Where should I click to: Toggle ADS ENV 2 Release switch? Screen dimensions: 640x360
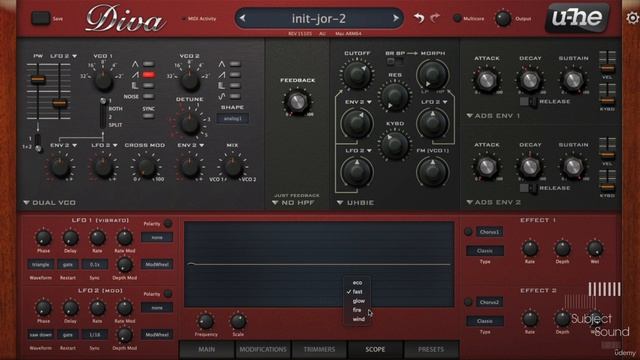pyautogui.click(x=528, y=188)
